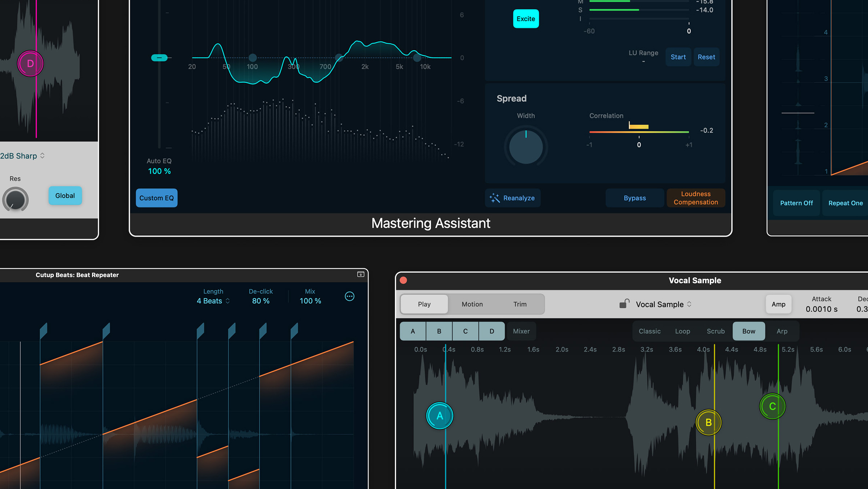Open the 2dB Sharp filter dropdown
The image size is (868, 489).
pos(22,156)
